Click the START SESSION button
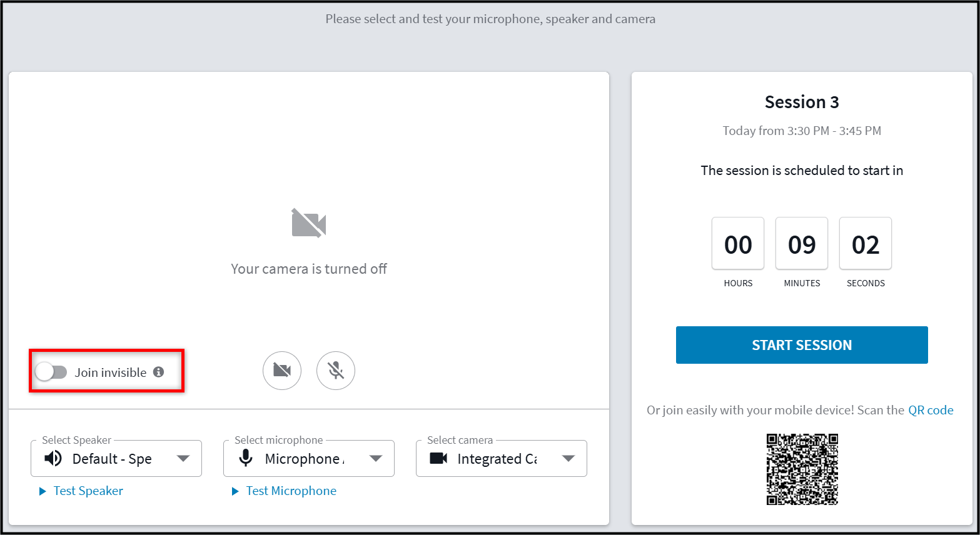This screenshot has width=980, height=535. [802, 345]
